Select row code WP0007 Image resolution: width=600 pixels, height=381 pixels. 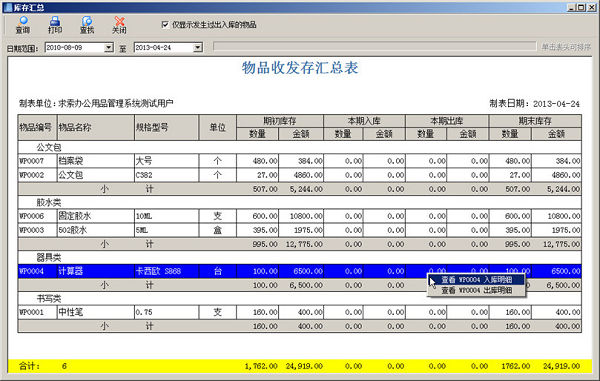37,161
